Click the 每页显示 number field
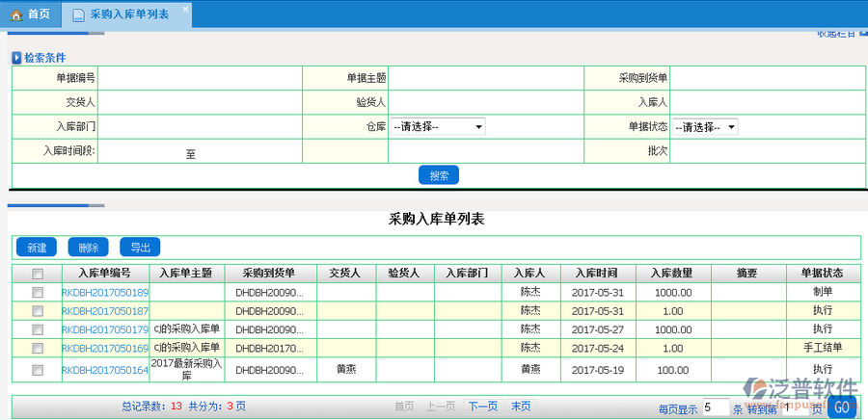Image resolution: width=868 pixels, height=420 pixels. [716, 407]
